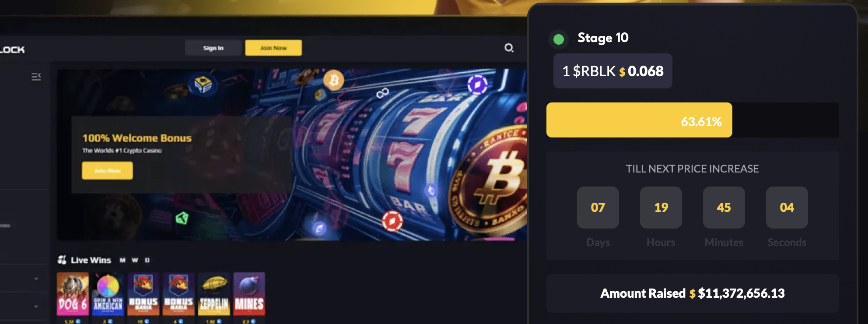Click the green gem icon on banner
Viewport: 868px width, 324px height.
182,218
